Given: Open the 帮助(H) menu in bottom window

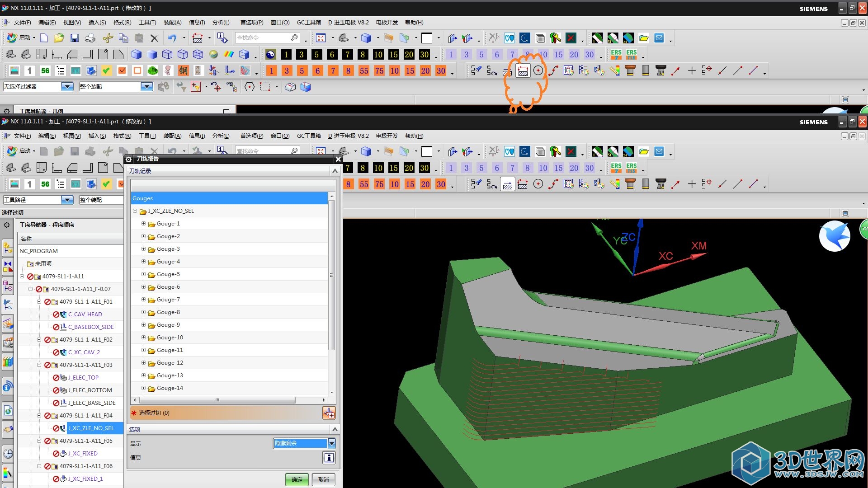Looking at the screenshot, I should [414, 136].
